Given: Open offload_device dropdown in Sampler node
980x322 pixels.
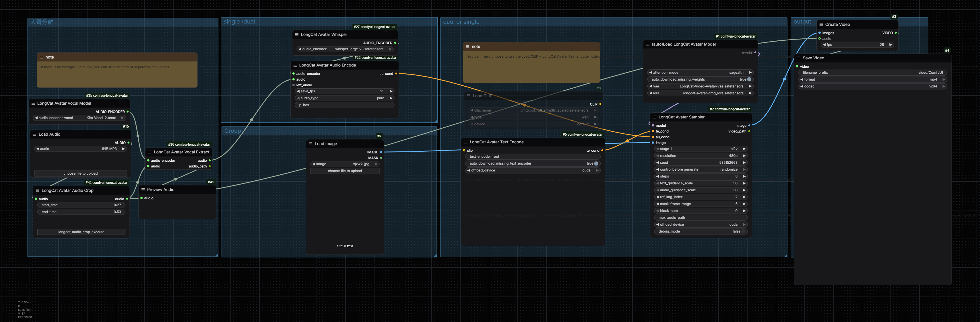Looking at the screenshot, I should pos(701,225).
